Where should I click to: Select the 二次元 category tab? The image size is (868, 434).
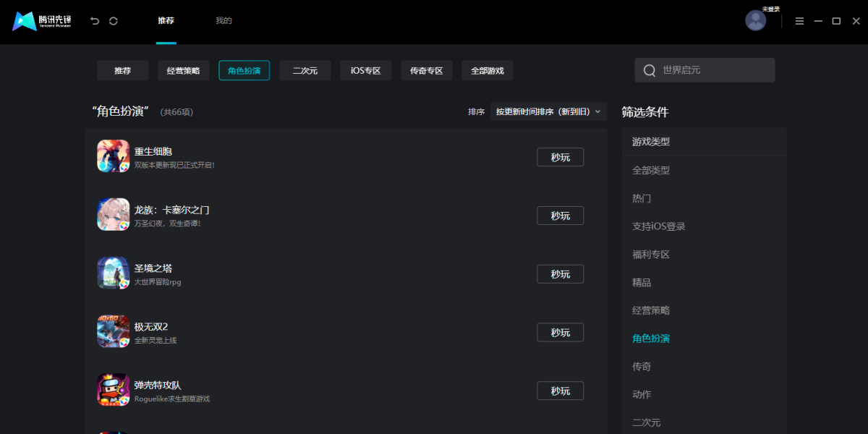(x=305, y=70)
